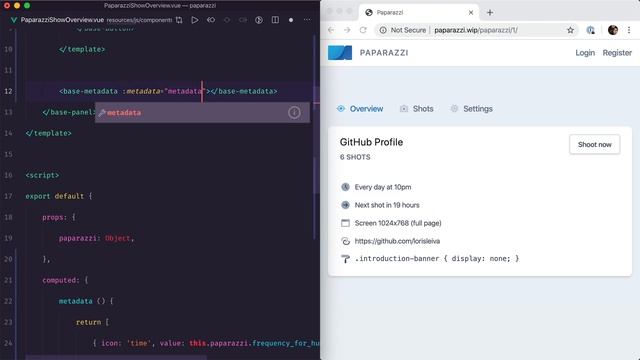Open the compare changes icon in editor toolbar
640x360 pixels.
(x=179, y=20)
